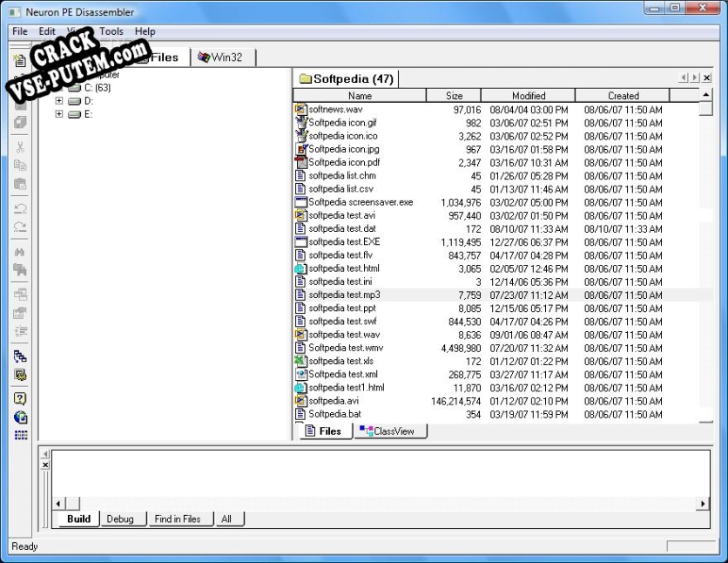Click the globe web icon
The image size is (728, 563).
(x=20, y=417)
